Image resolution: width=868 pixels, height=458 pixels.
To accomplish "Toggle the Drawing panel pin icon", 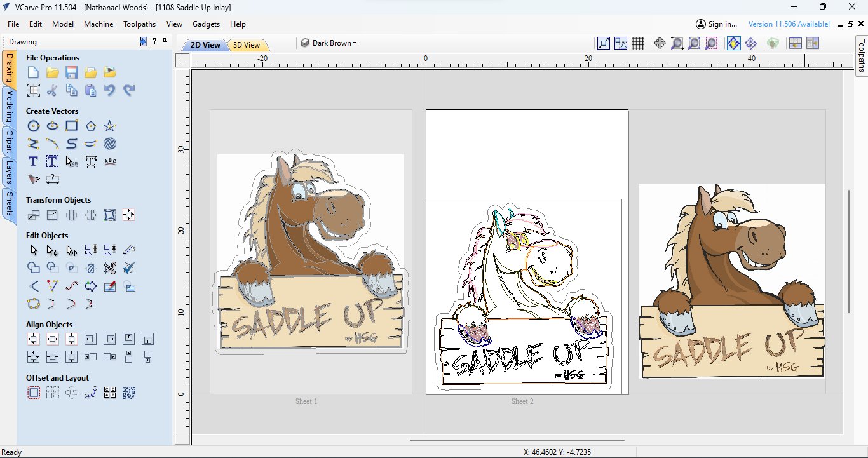I will (x=165, y=41).
